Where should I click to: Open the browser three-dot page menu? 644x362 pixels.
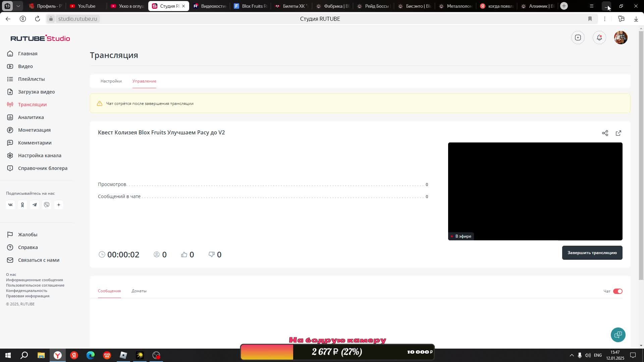pos(605,19)
